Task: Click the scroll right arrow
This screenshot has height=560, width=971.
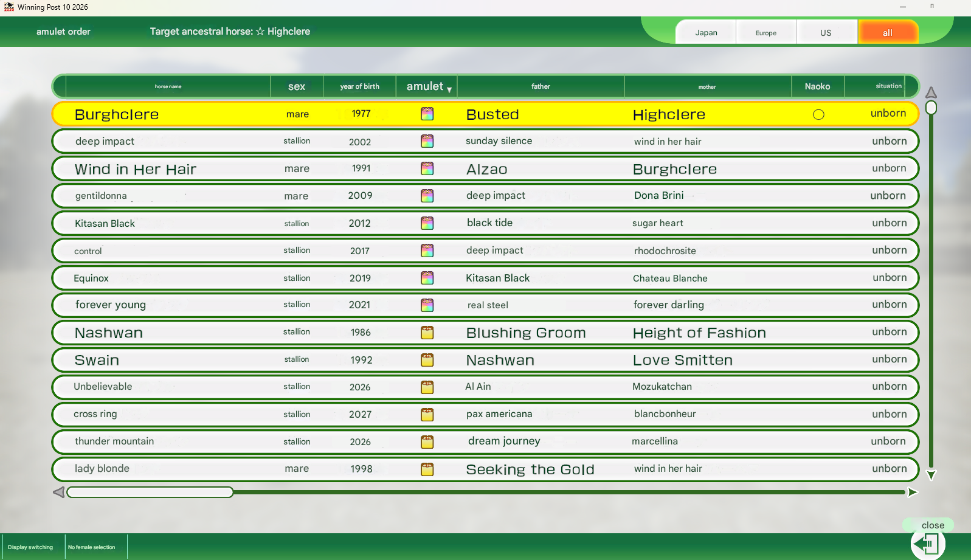Action: [913, 492]
